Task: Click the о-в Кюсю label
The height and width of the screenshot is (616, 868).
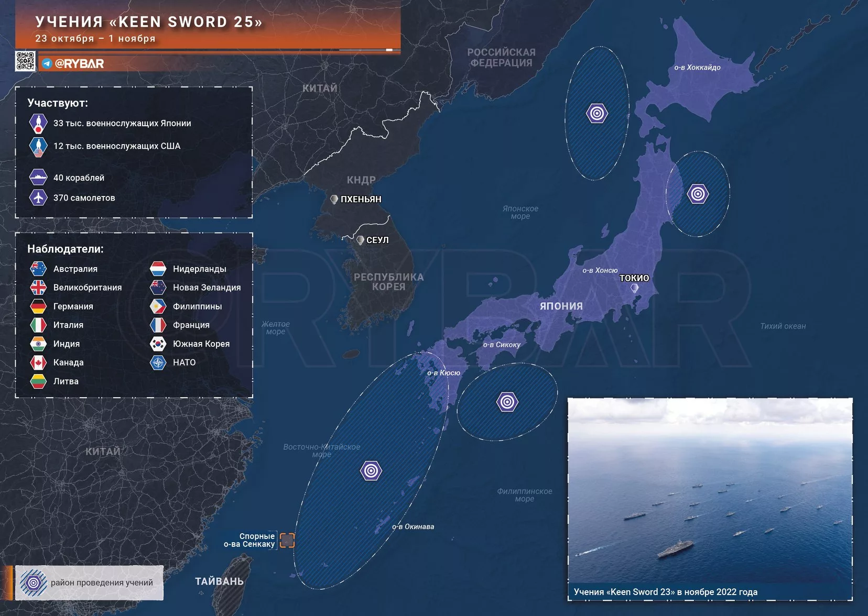Action: 443,373
